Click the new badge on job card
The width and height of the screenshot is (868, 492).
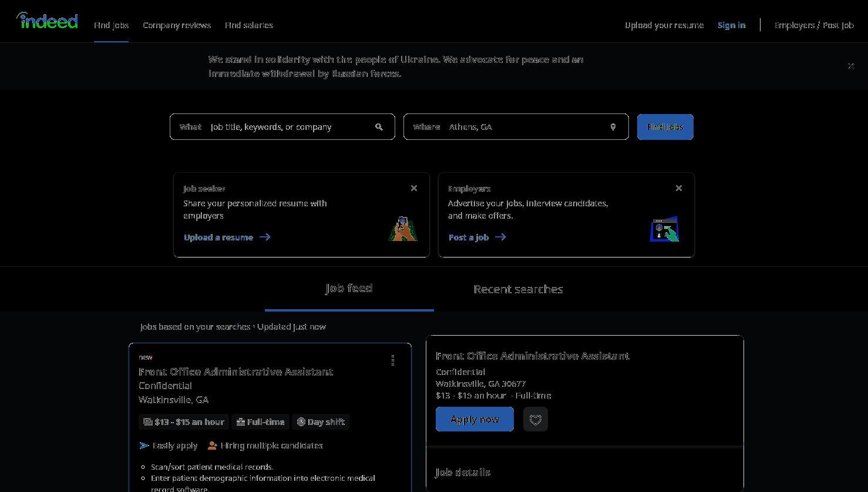[x=146, y=357]
